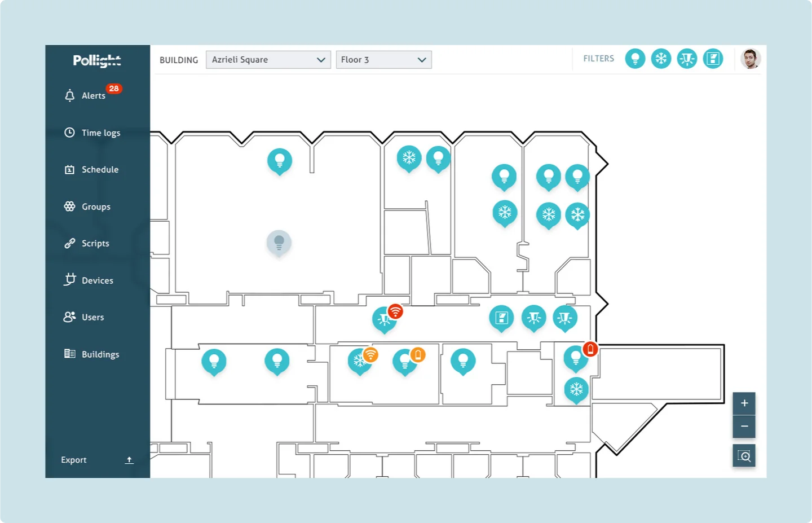Select snowflake marker with orange wifi badge
812x523 pixels.
point(360,361)
